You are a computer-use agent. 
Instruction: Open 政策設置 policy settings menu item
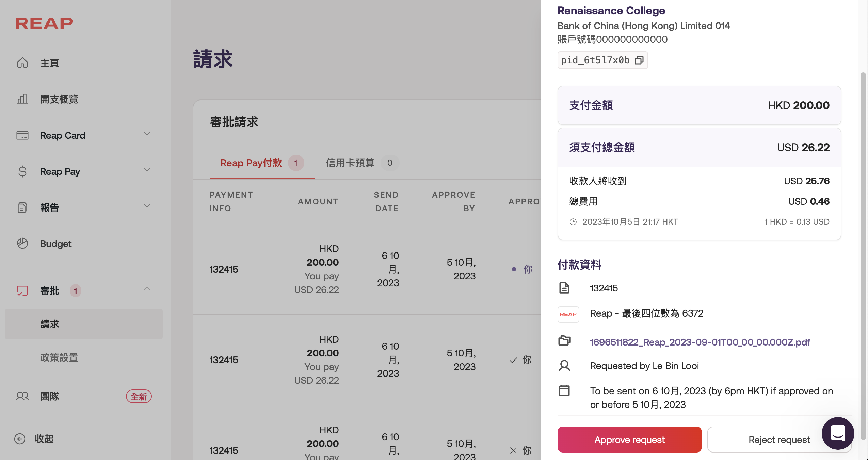(x=59, y=357)
